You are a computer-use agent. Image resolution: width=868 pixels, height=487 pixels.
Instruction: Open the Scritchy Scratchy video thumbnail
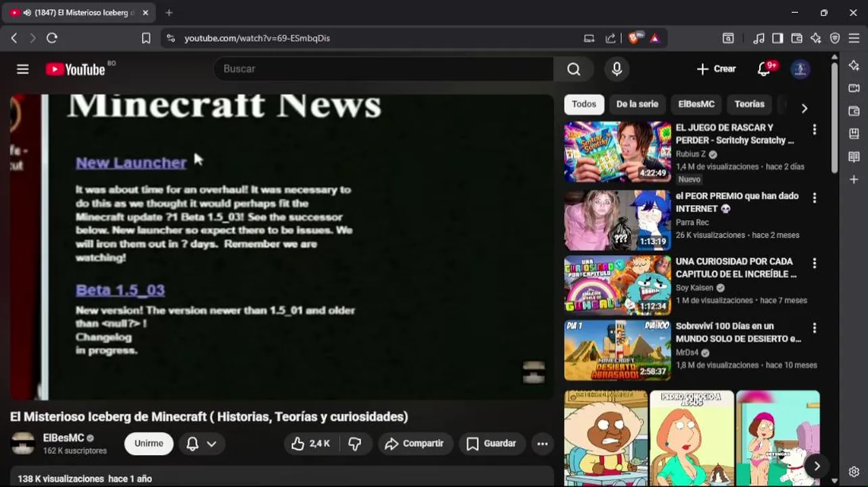point(618,152)
